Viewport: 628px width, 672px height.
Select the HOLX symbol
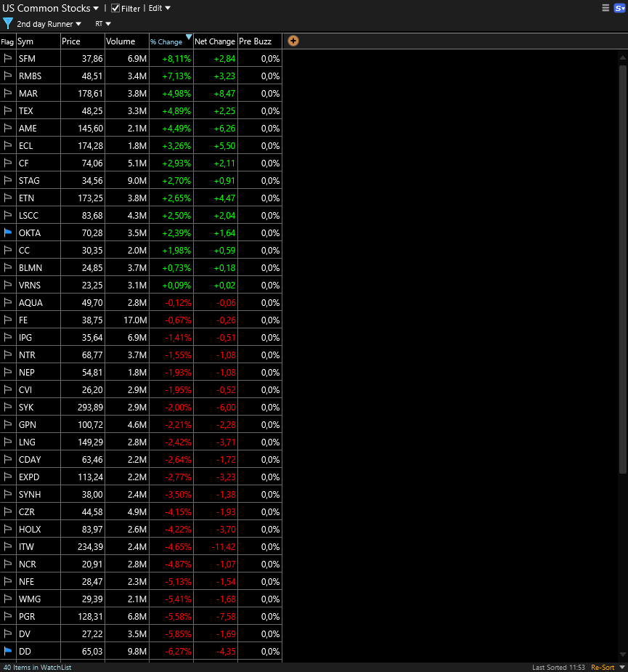coord(30,530)
